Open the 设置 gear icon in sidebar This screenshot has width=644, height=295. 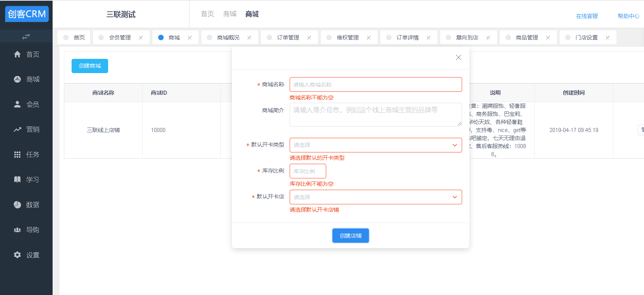pyautogui.click(x=17, y=255)
